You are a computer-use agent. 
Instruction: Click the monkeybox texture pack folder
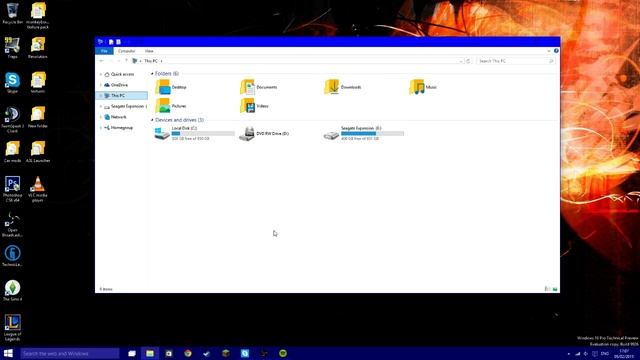point(38,16)
